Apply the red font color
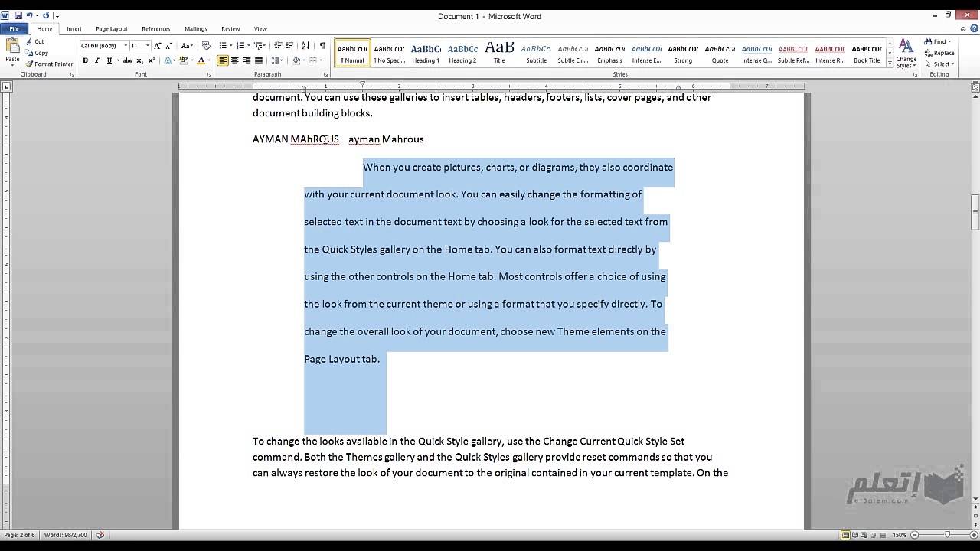 (201, 60)
